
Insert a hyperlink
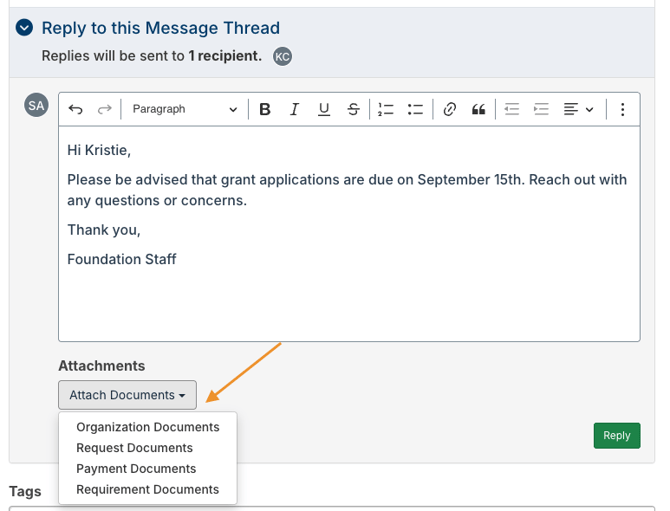(450, 109)
